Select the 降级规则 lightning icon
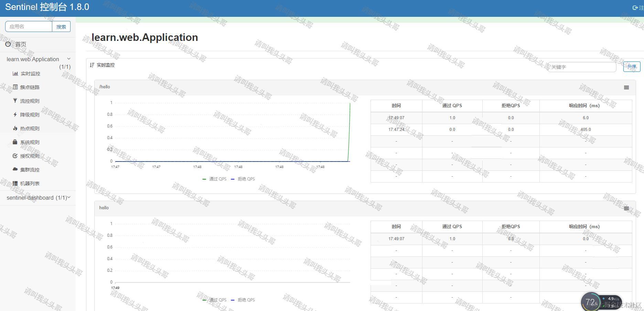The image size is (644, 311). [x=15, y=114]
